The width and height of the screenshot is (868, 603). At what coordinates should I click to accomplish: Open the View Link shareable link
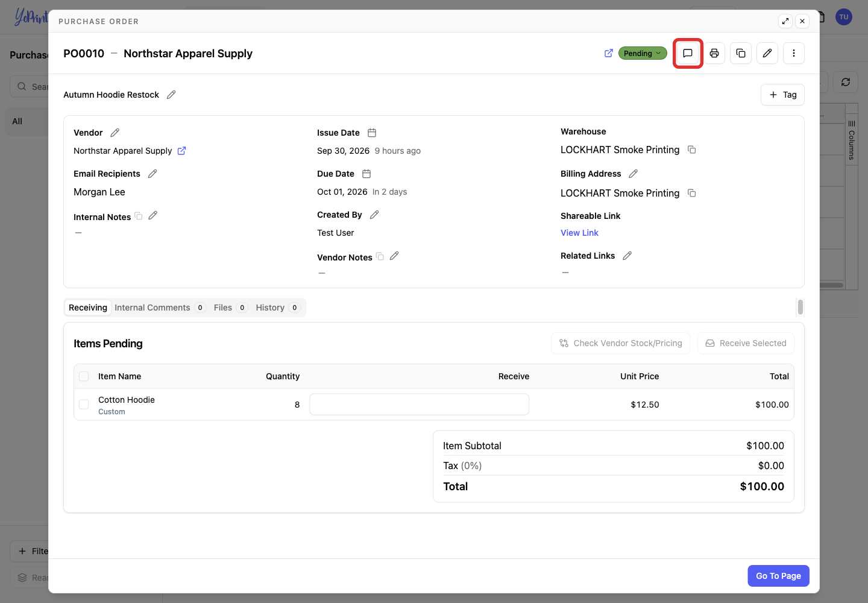tap(579, 233)
